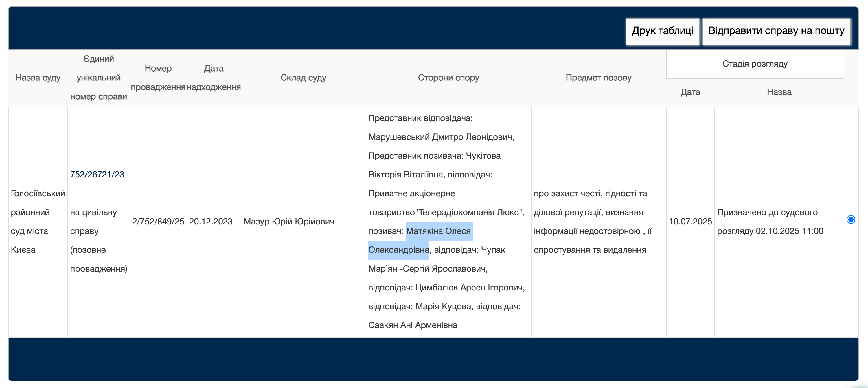Viewport: 868px width, 388px height.
Task: Click the 'Друк таблиці' button
Action: tap(662, 31)
